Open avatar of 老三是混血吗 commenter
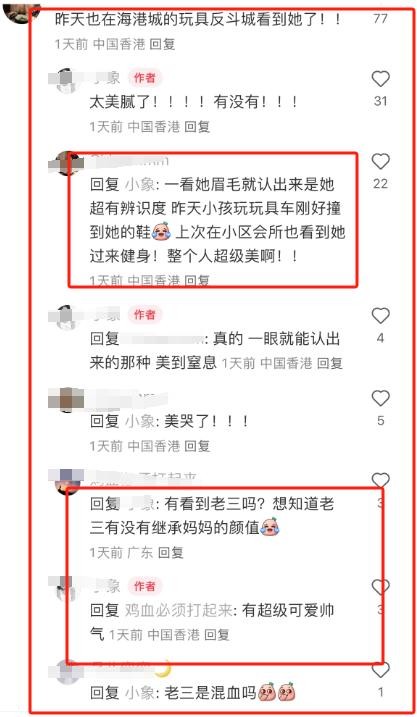Viewport: 417px width, 717px height. (67, 672)
